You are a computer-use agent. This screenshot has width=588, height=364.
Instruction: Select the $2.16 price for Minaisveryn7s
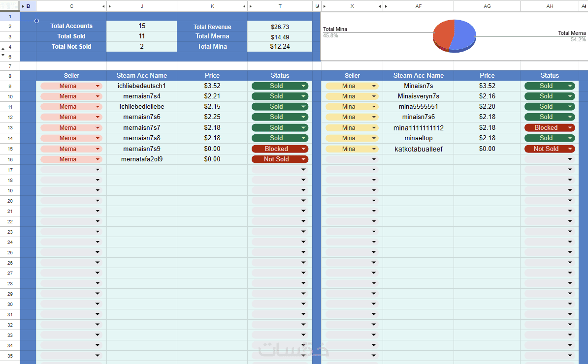(487, 96)
